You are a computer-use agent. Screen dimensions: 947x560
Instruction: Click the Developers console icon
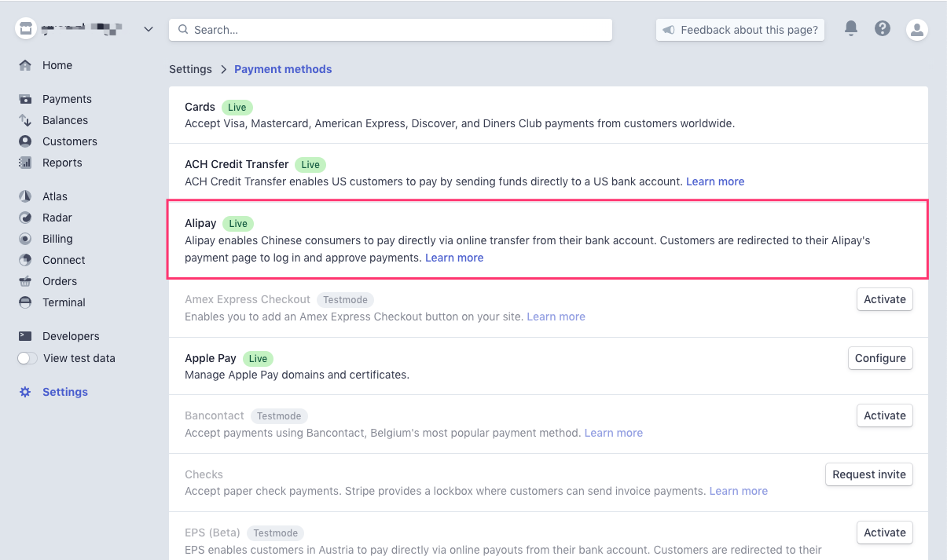click(26, 336)
